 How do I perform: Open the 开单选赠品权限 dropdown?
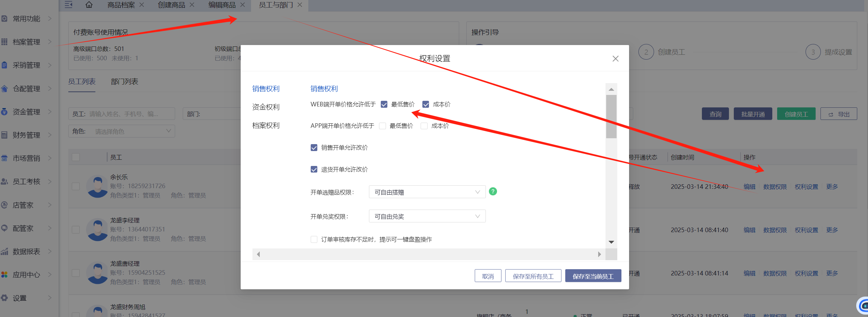pos(427,192)
